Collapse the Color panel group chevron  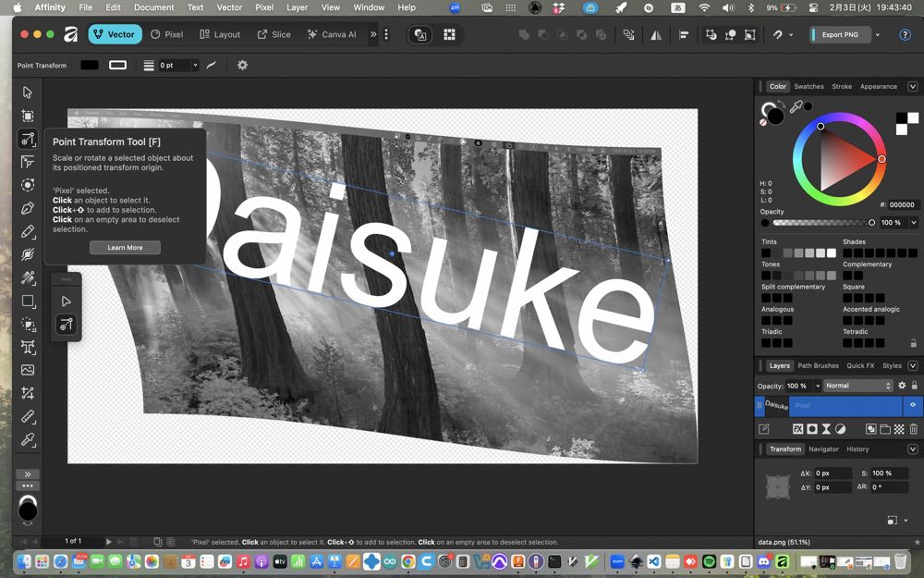point(913,86)
